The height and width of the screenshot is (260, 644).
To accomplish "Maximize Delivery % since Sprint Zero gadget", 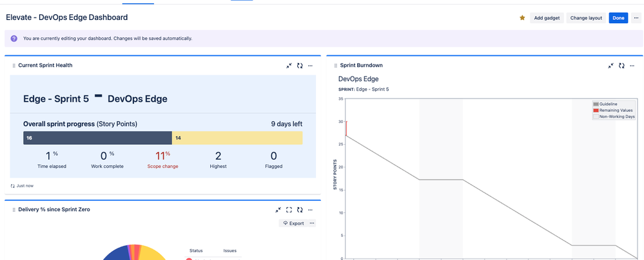I will click(x=289, y=210).
